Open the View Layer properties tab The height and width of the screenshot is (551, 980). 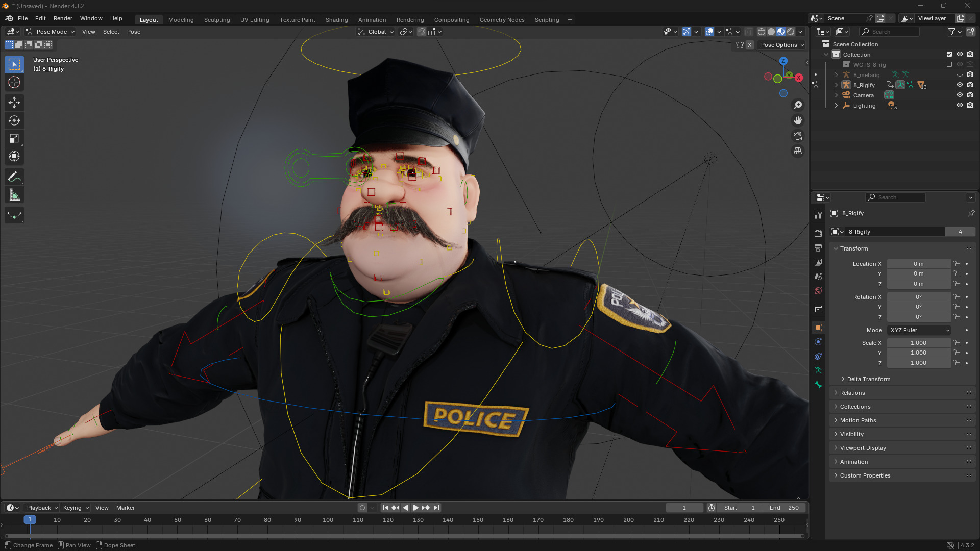click(x=818, y=262)
